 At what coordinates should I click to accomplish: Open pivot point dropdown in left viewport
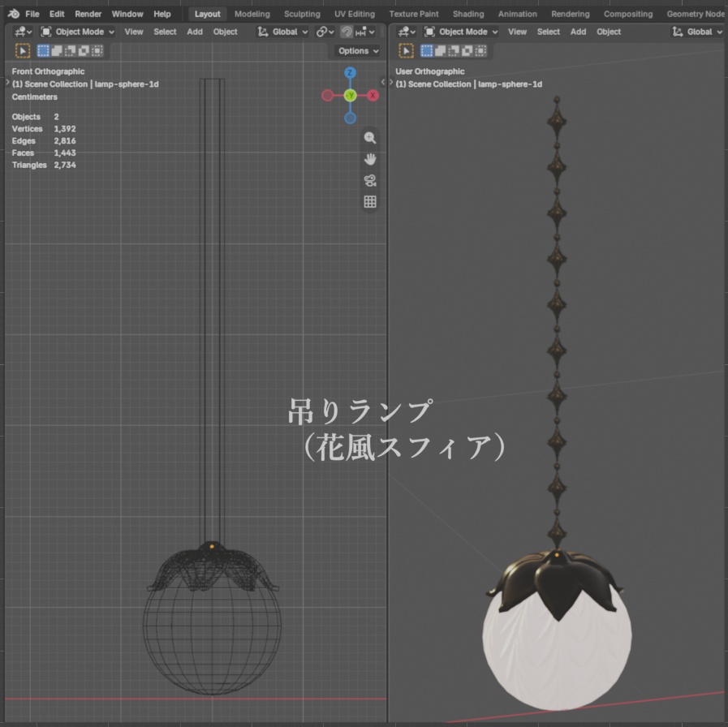point(325,32)
